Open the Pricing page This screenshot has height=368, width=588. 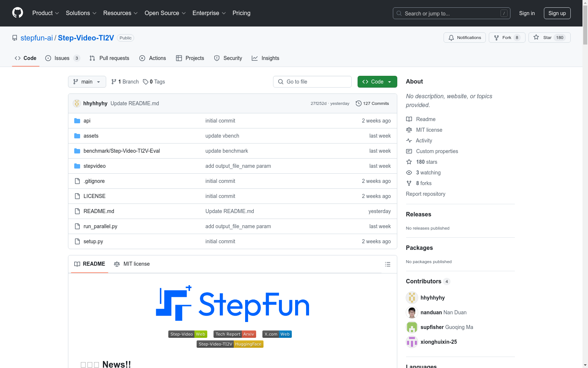(x=241, y=13)
